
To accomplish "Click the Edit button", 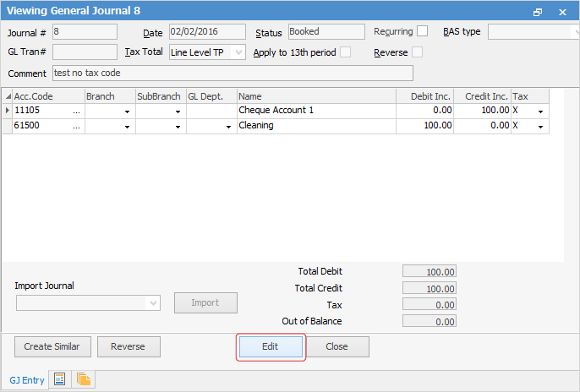I will pyautogui.click(x=270, y=346).
